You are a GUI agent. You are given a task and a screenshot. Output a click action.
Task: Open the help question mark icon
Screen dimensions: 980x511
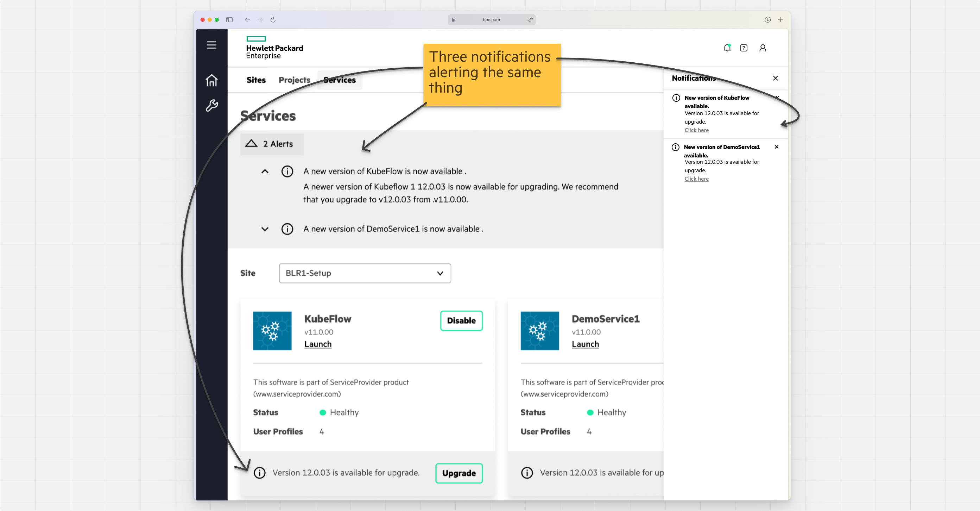[x=744, y=48]
